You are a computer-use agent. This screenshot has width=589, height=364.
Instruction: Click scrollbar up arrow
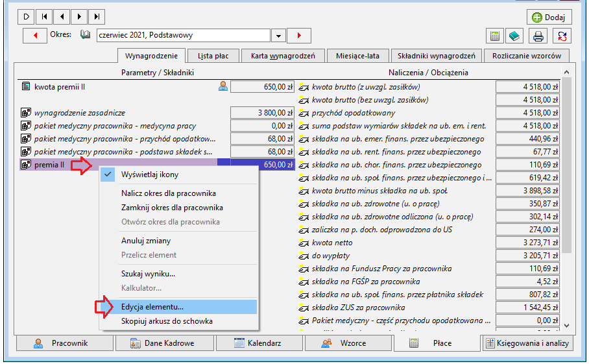(566, 72)
